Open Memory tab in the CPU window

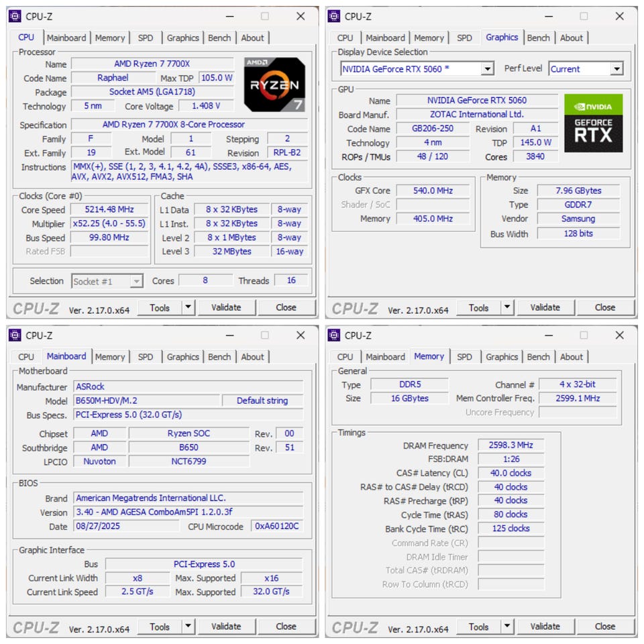[x=109, y=38]
